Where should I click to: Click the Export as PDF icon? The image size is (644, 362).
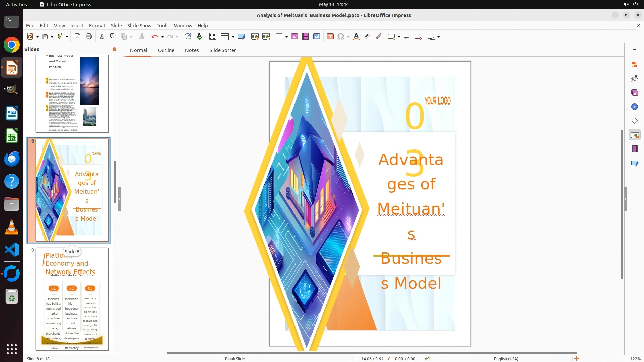[77, 37]
